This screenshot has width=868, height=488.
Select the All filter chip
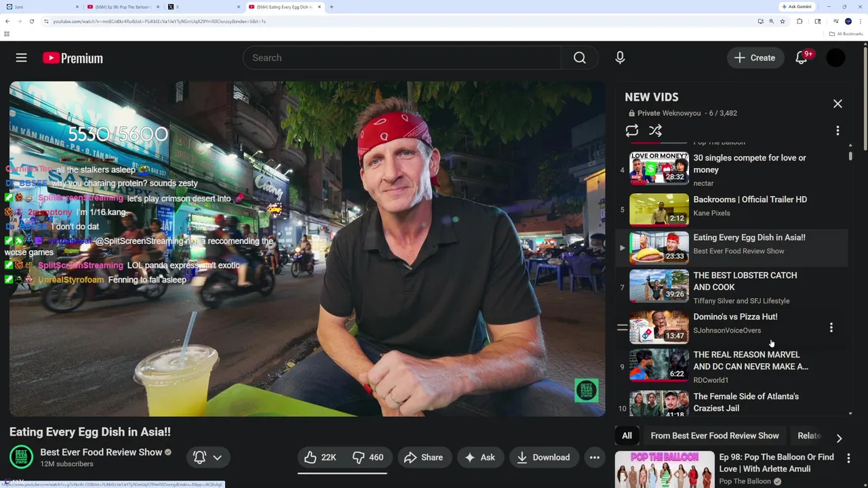pos(627,436)
